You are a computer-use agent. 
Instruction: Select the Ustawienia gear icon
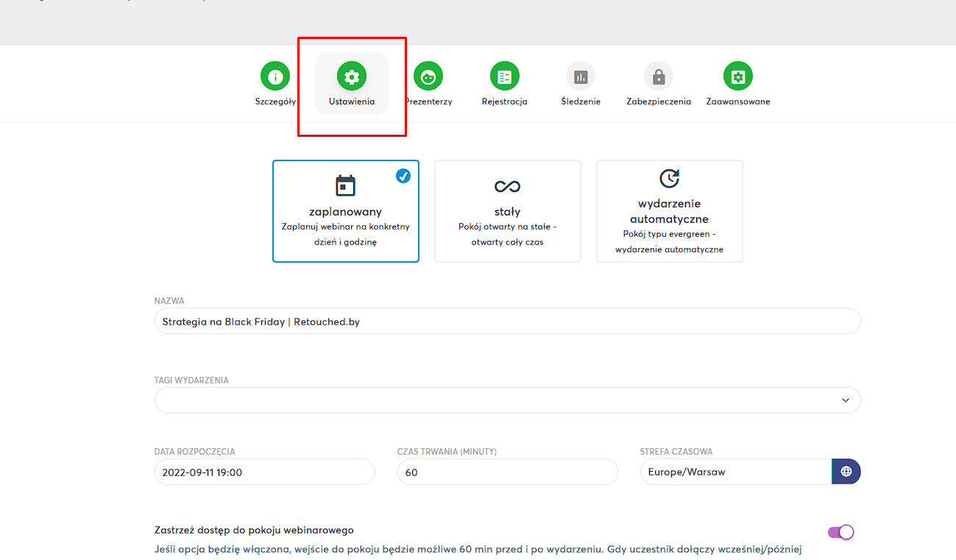(x=352, y=76)
